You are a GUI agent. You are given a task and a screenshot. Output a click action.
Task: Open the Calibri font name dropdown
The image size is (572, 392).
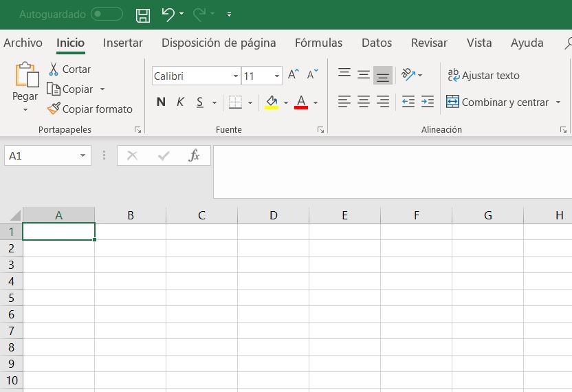[236, 76]
